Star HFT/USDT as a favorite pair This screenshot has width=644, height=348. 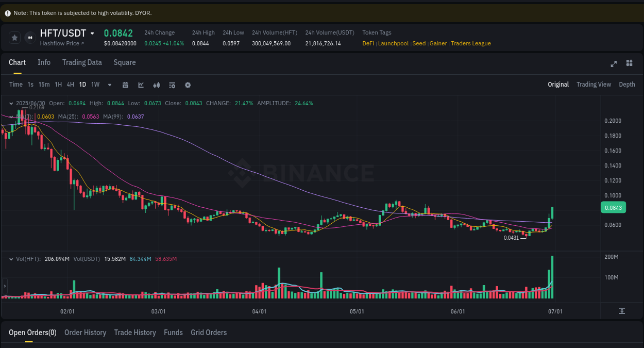tap(14, 37)
